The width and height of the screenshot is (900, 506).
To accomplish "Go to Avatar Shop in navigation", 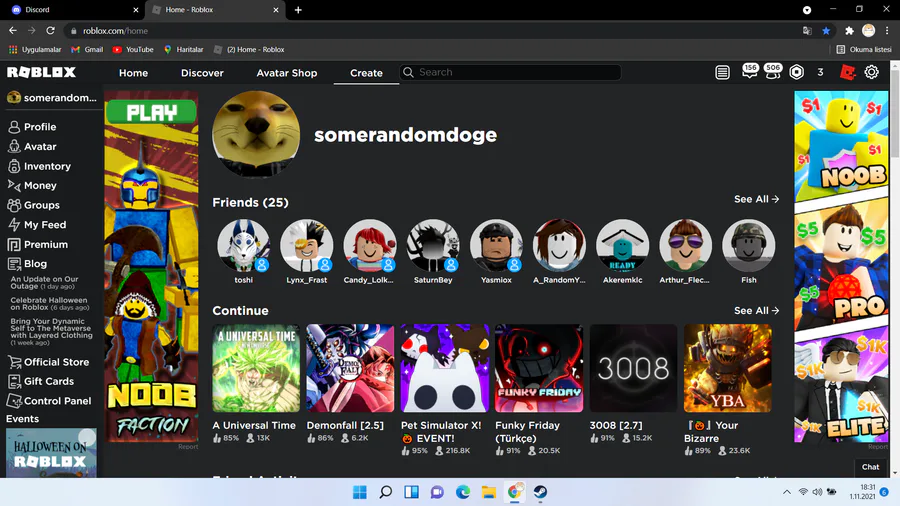I will pos(286,73).
